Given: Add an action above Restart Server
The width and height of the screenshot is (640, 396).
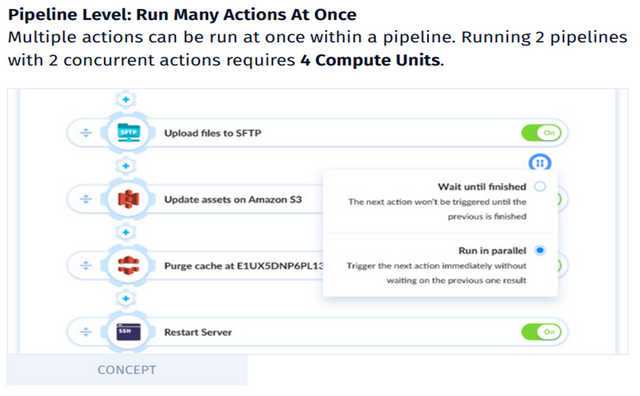Looking at the screenshot, I should click(126, 298).
